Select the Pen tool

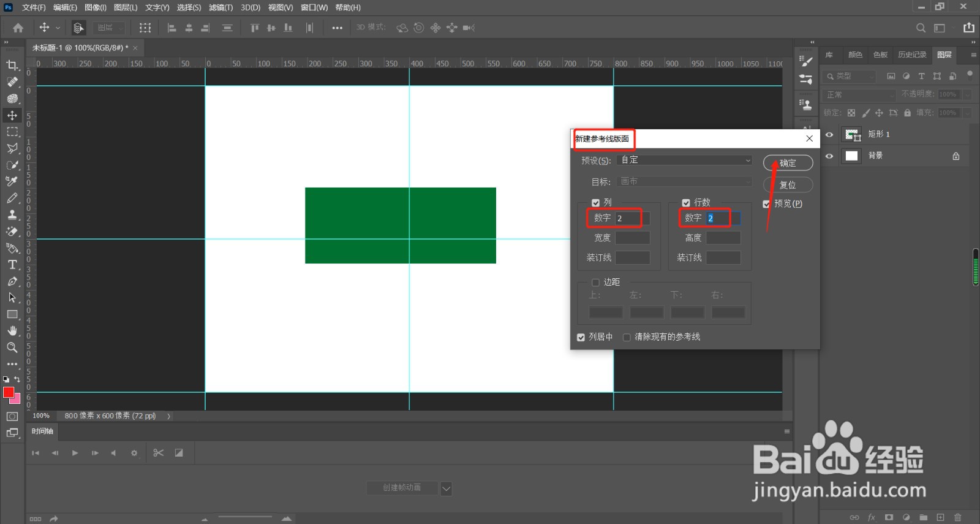tap(12, 281)
